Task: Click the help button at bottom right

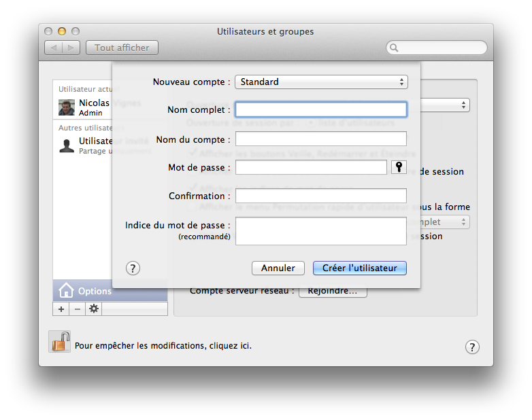Action: [472, 347]
